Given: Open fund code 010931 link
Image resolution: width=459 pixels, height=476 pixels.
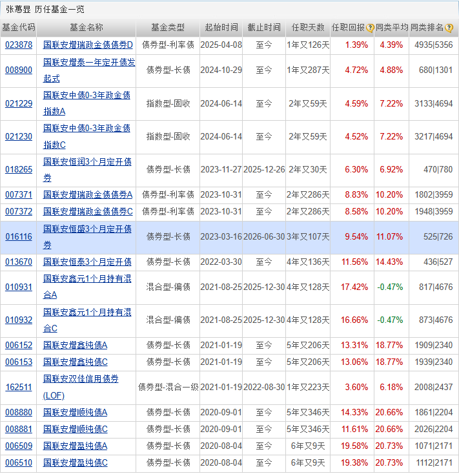Looking at the screenshot, I should (x=19, y=287).
